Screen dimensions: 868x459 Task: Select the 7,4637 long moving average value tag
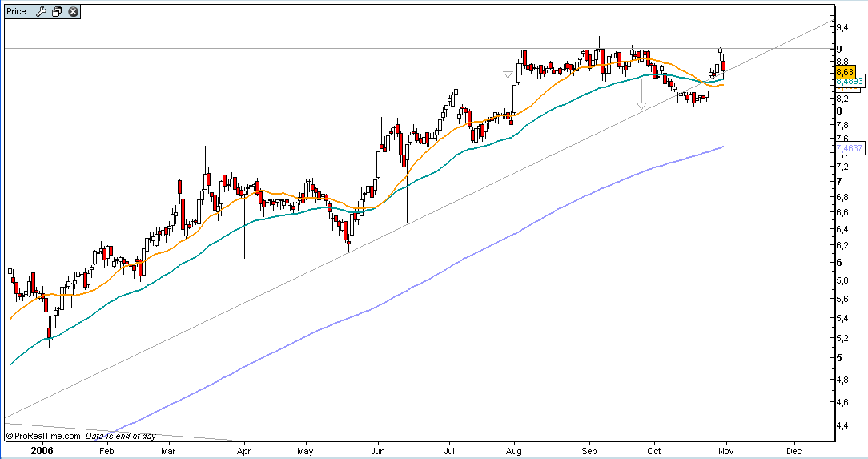coord(850,148)
